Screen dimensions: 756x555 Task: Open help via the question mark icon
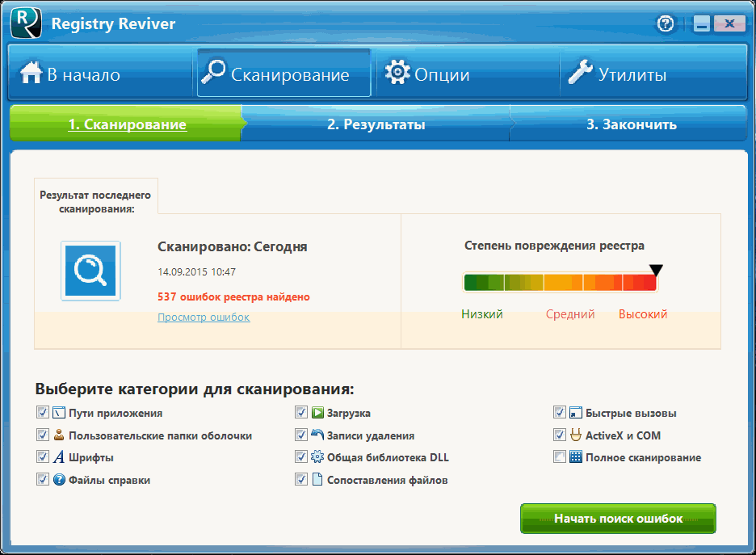(666, 23)
